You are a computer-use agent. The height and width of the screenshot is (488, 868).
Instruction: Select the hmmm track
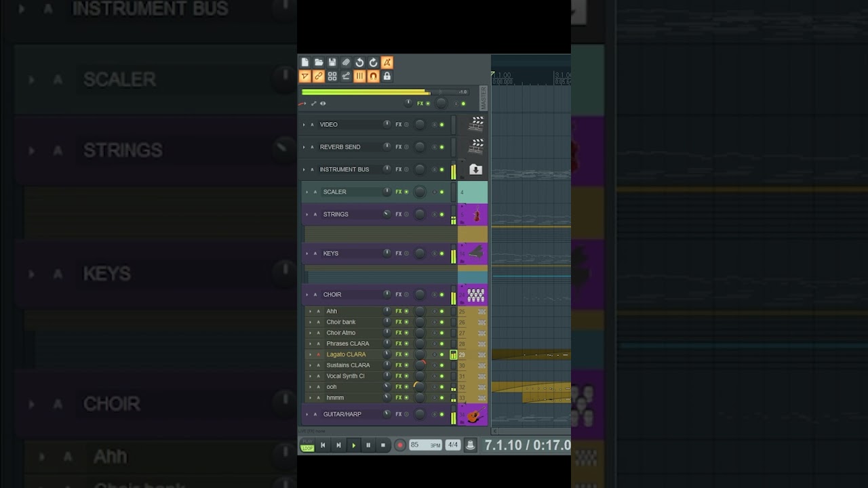coord(335,398)
